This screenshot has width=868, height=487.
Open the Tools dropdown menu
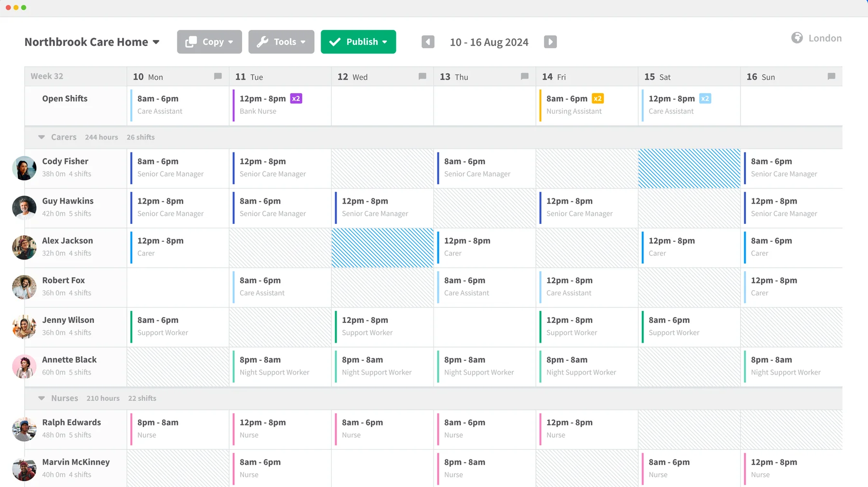point(281,42)
